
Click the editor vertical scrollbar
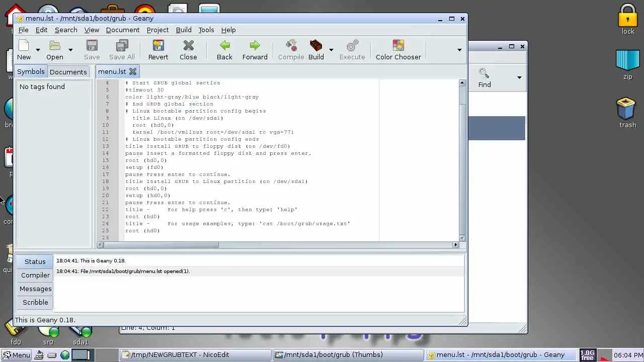click(462, 161)
